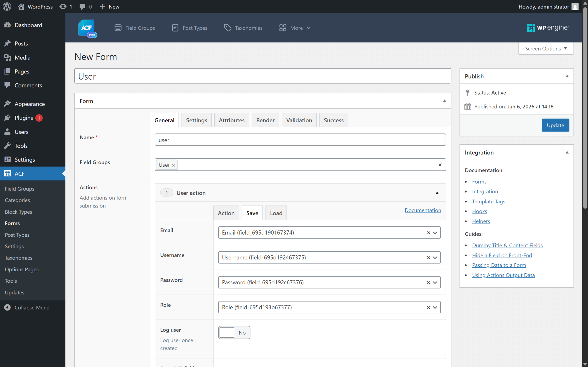The image size is (588, 367).
Task: Collapse the Publish panel
Action: tap(567, 76)
